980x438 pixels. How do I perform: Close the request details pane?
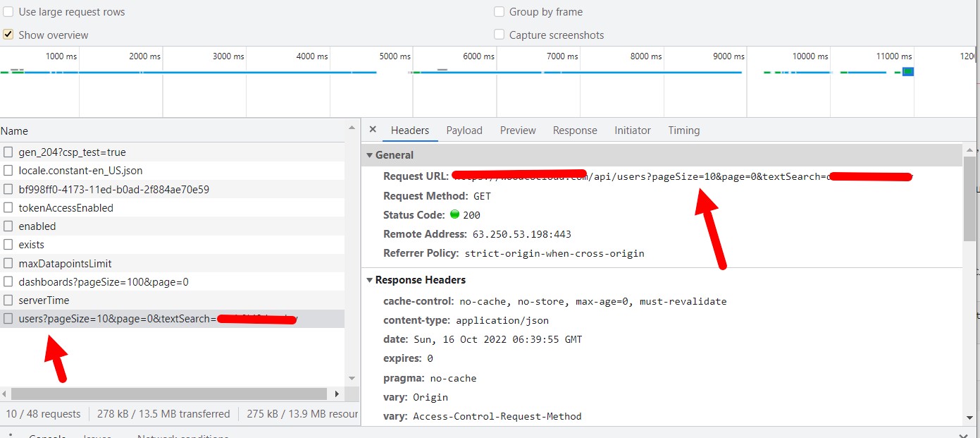click(x=373, y=130)
